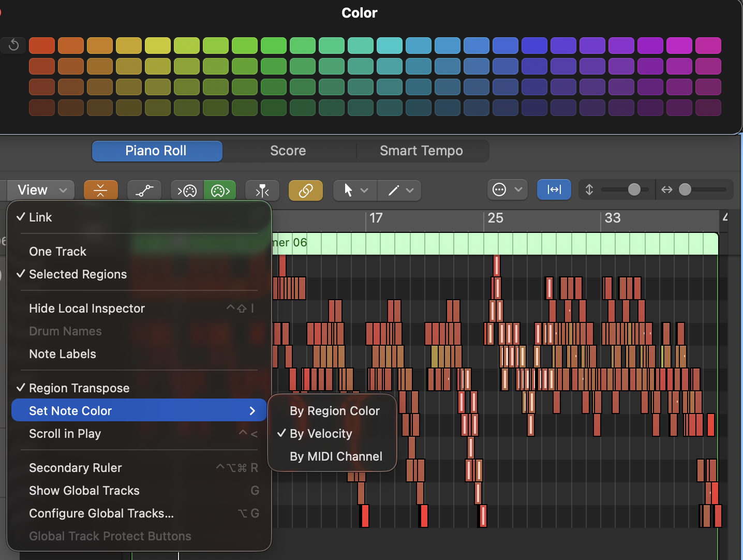Toggle the orange Collapse Mode button
743x560 pixels.
(100, 190)
